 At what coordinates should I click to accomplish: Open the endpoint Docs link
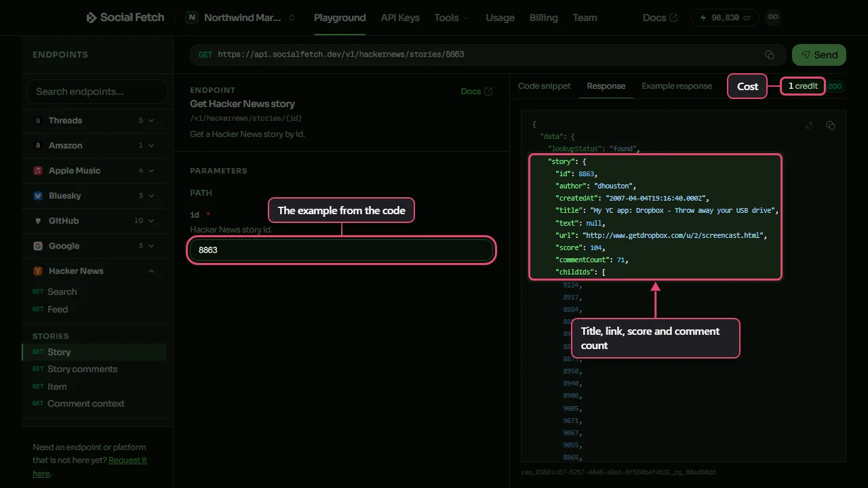477,91
